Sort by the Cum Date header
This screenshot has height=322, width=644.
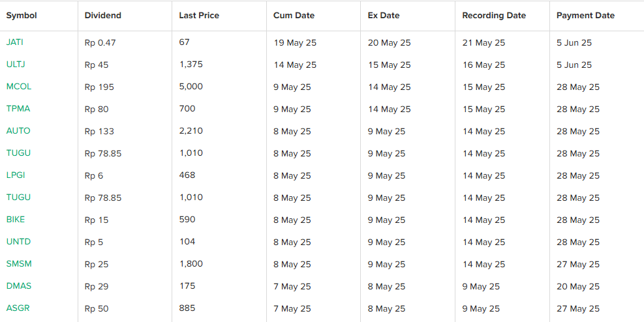(294, 16)
